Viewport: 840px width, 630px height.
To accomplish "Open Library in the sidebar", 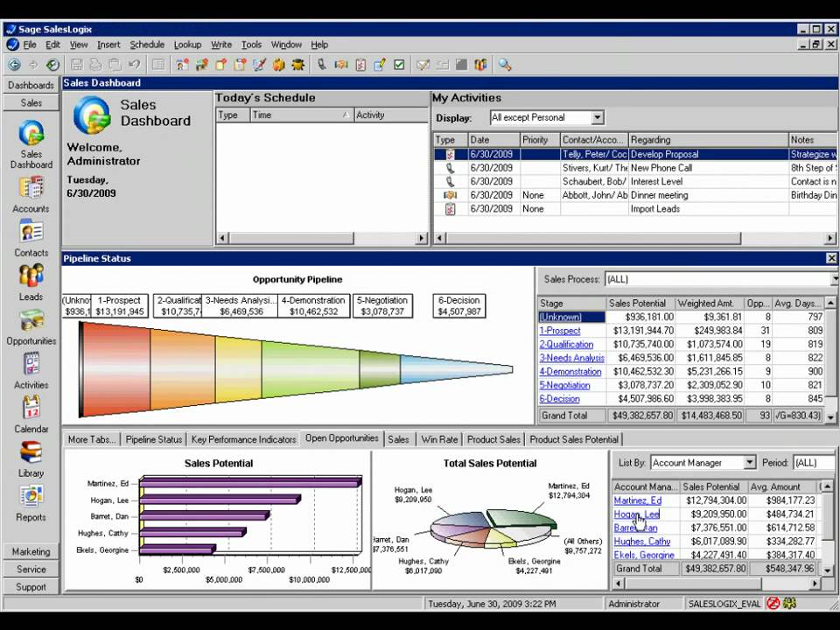I will tap(31, 459).
